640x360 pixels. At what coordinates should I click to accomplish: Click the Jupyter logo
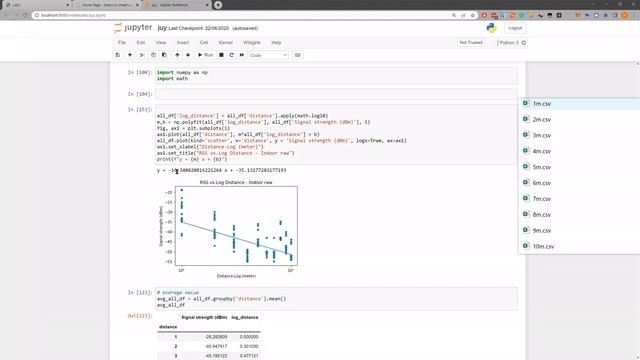133,28
